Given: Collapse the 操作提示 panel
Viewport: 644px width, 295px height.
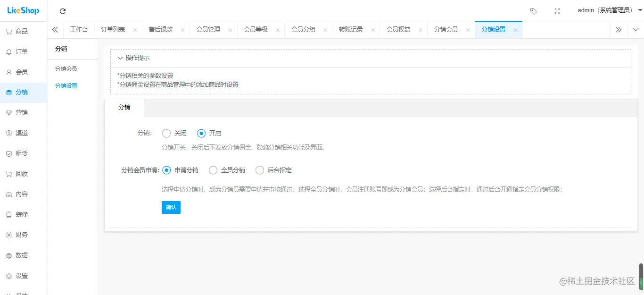Looking at the screenshot, I should point(133,58).
